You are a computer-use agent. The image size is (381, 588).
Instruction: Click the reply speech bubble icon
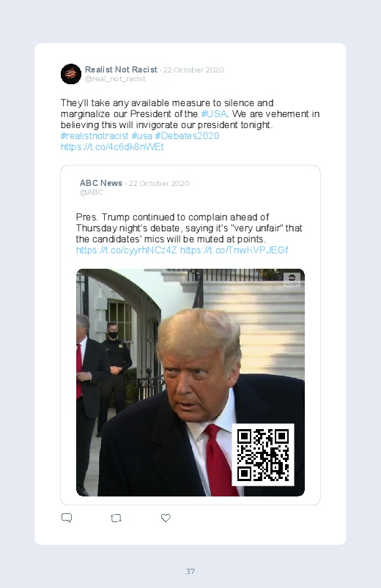[67, 518]
